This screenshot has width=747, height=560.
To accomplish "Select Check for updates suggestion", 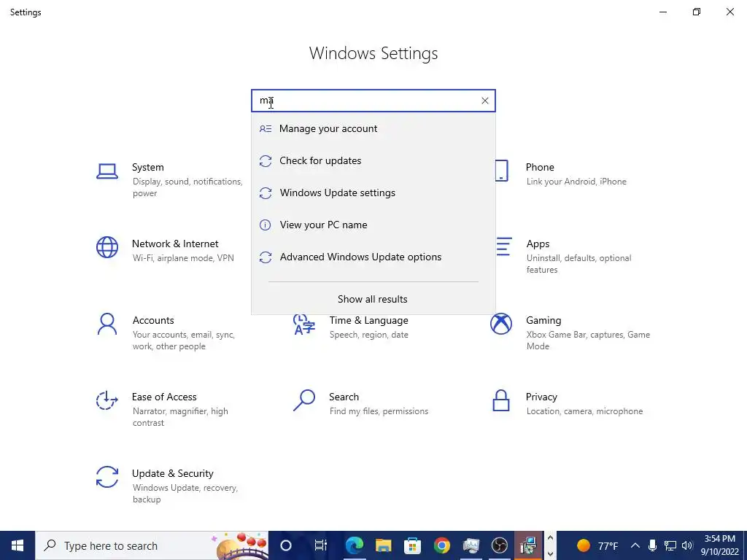I will point(373,160).
